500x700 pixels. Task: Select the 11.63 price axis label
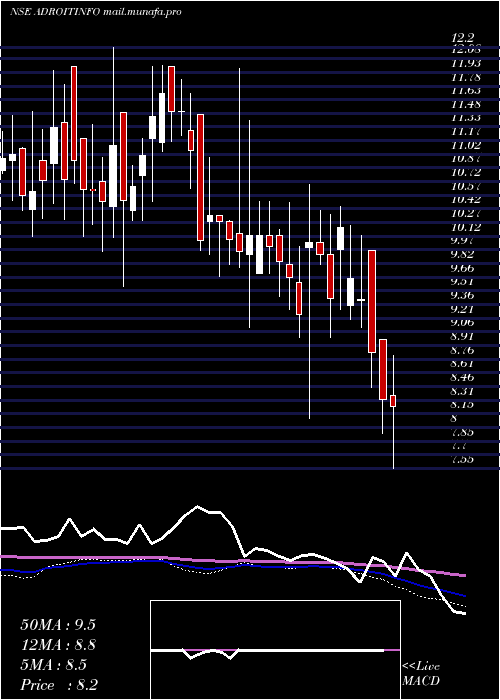[466, 91]
